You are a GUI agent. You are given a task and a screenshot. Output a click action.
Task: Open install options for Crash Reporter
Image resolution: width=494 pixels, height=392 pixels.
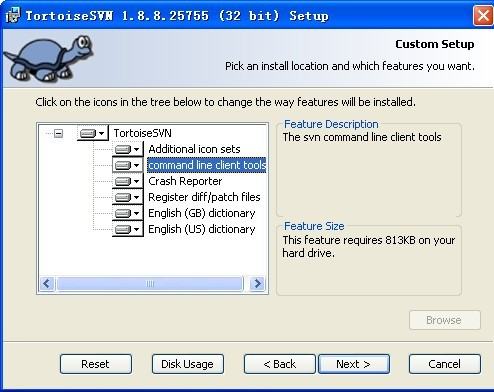click(x=128, y=181)
